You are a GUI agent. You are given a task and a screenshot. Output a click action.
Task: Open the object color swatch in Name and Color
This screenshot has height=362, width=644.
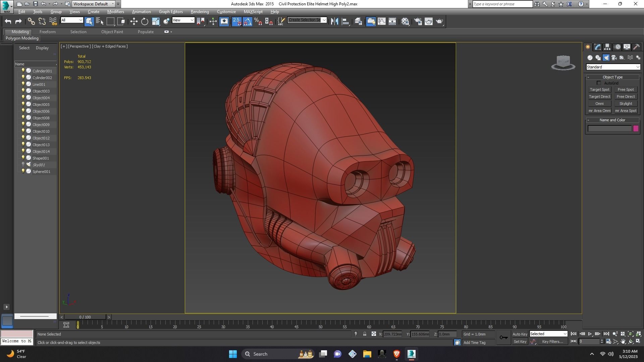[636, 128]
